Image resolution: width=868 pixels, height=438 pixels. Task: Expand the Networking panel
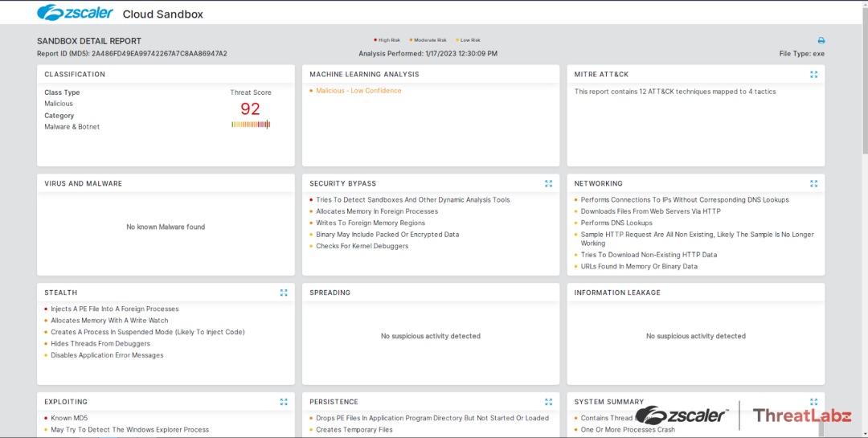coord(813,184)
